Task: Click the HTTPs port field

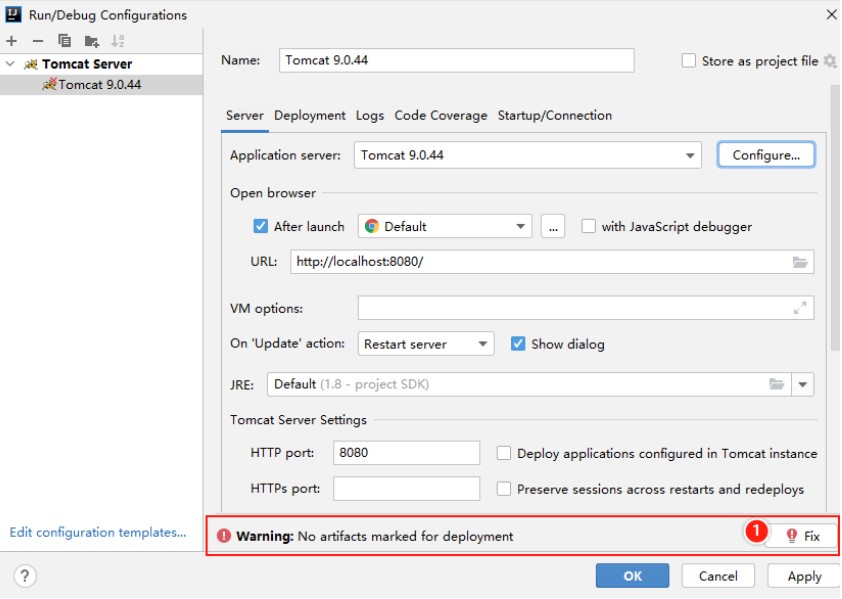Action: click(407, 488)
